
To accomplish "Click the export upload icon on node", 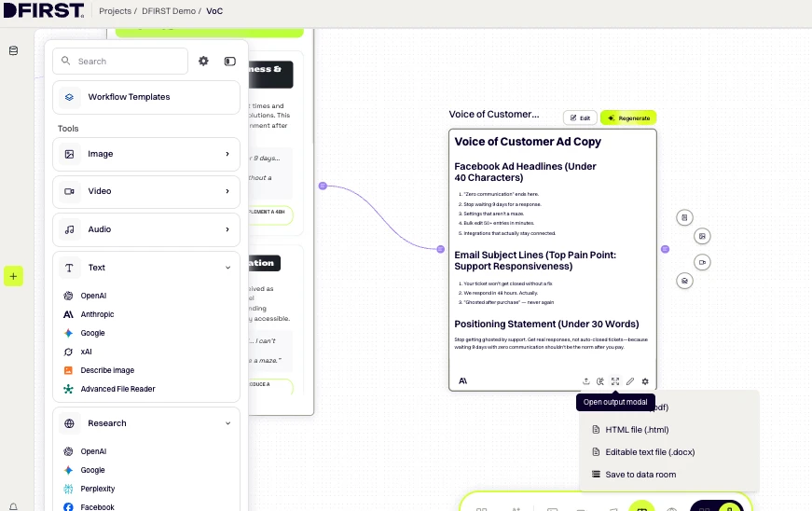I will (585, 381).
